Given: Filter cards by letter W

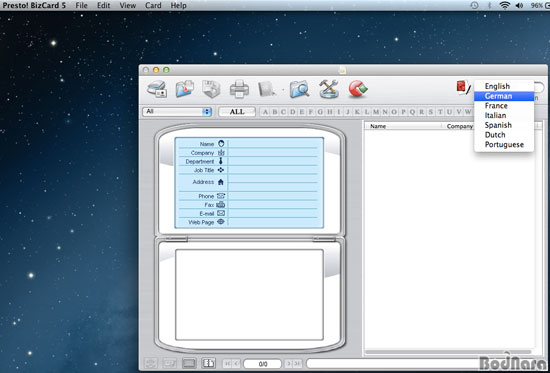Looking at the screenshot, I should tap(468, 112).
